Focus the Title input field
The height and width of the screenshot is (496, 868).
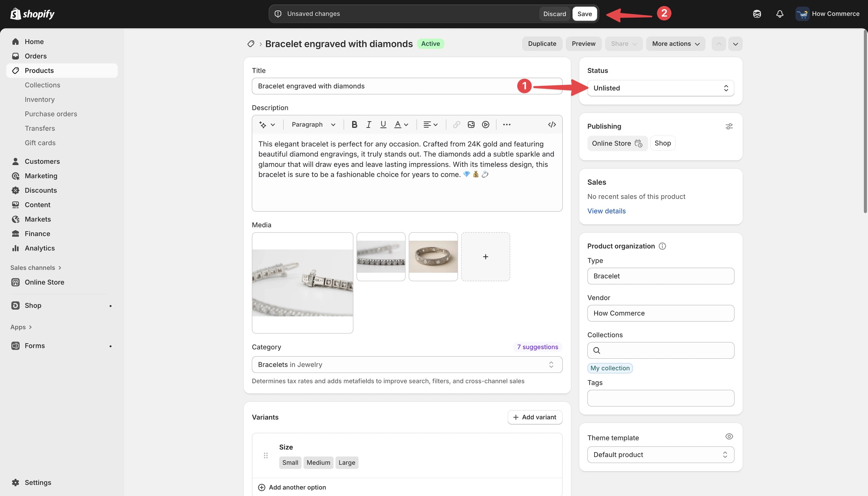tap(407, 86)
